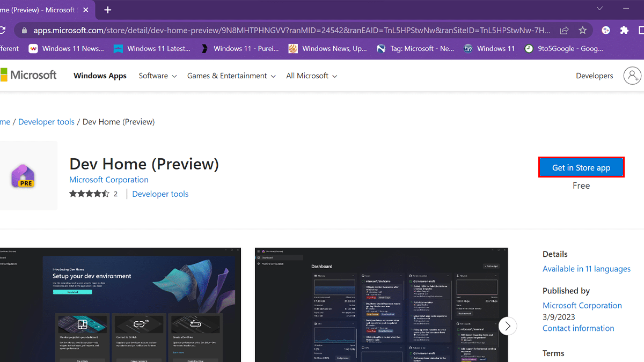Click the site security lock icon
Viewport: 644px width, 362px height.
pyautogui.click(x=24, y=31)
